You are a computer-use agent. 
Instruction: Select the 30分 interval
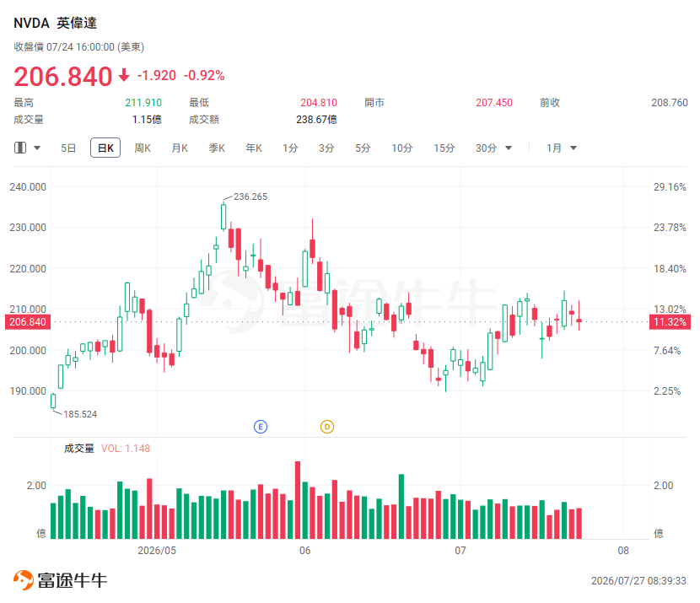pos(486,148)
